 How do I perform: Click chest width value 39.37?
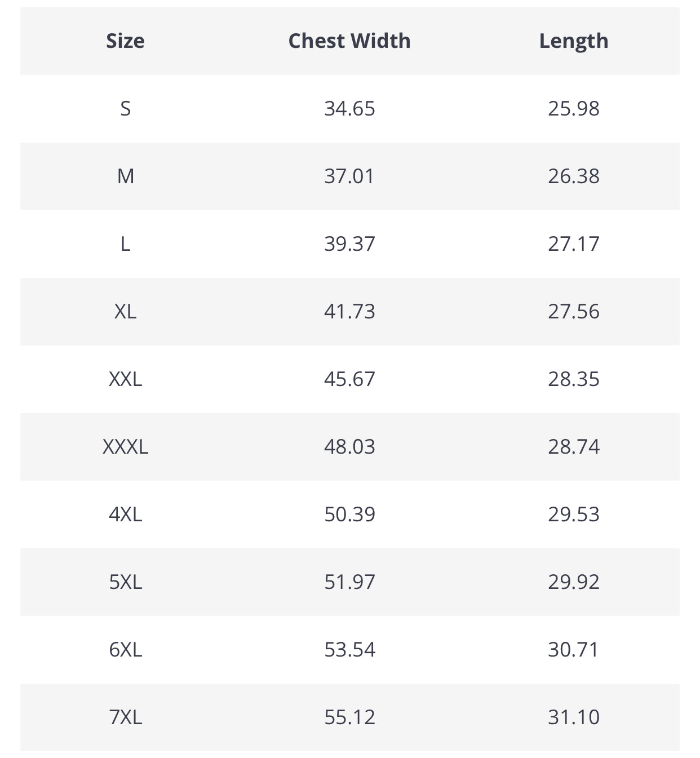point(349,244)
